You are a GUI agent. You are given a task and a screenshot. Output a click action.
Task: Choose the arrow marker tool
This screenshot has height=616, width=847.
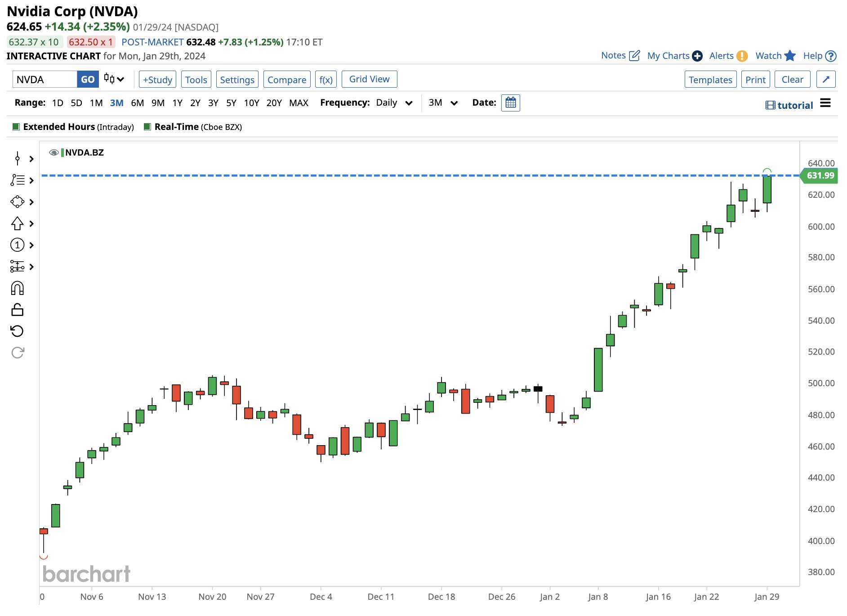pyautogui.click(x=18, y=223)
